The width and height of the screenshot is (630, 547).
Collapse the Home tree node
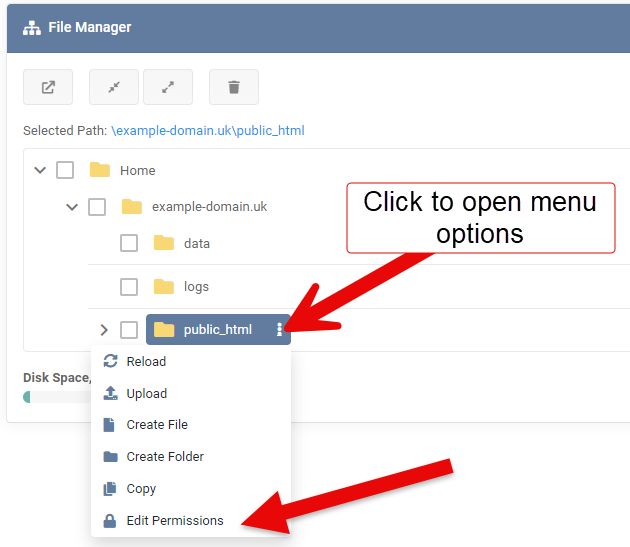pyautogui.click(x=40, y=170)
